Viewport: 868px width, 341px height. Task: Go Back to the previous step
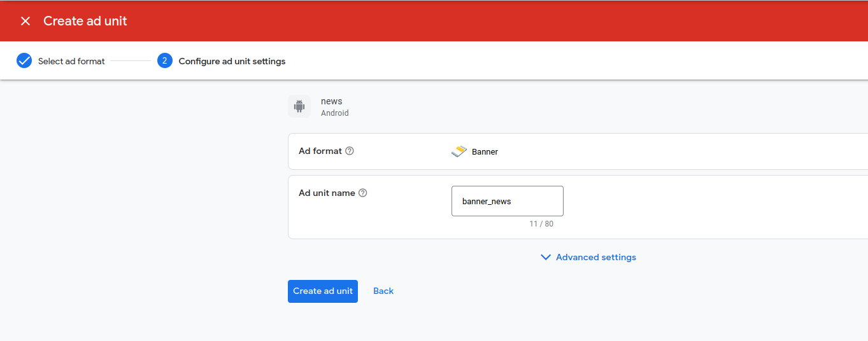[383, 291]
